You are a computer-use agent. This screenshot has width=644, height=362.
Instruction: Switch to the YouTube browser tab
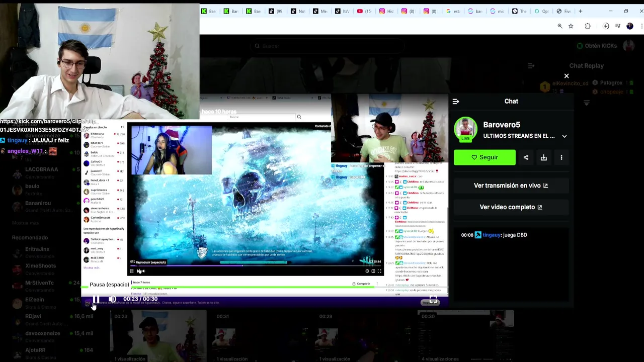point(364,11)
